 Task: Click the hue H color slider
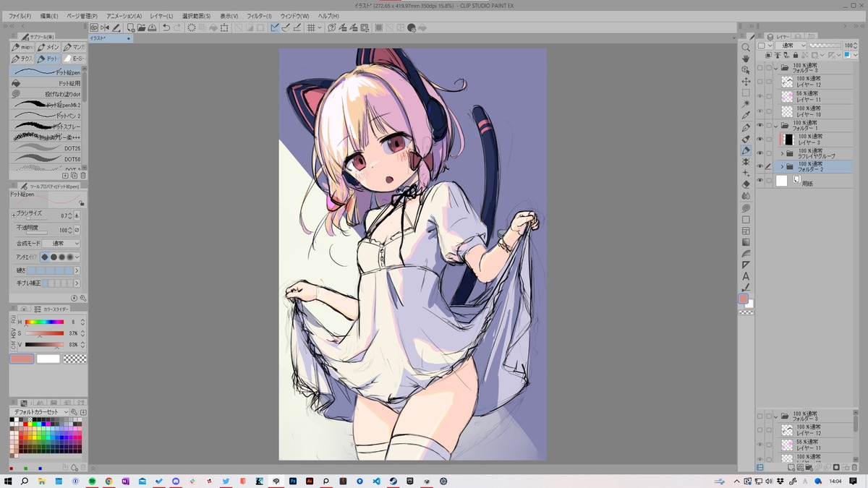coord(45,322)
